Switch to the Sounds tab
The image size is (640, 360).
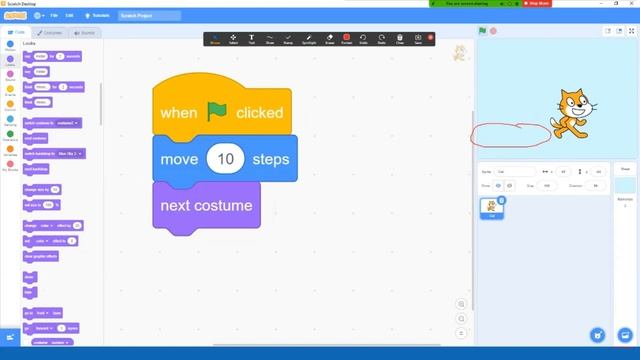coord(84,33)
